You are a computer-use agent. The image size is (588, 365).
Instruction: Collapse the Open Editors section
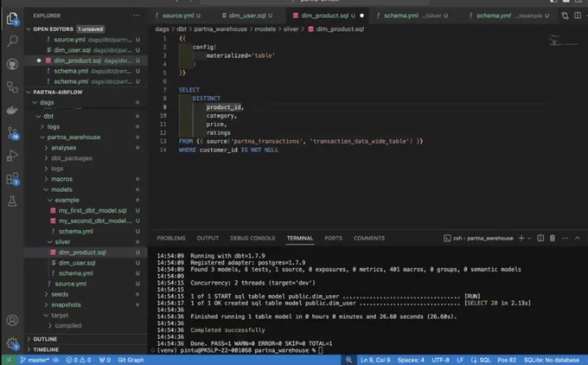(29, 29)
